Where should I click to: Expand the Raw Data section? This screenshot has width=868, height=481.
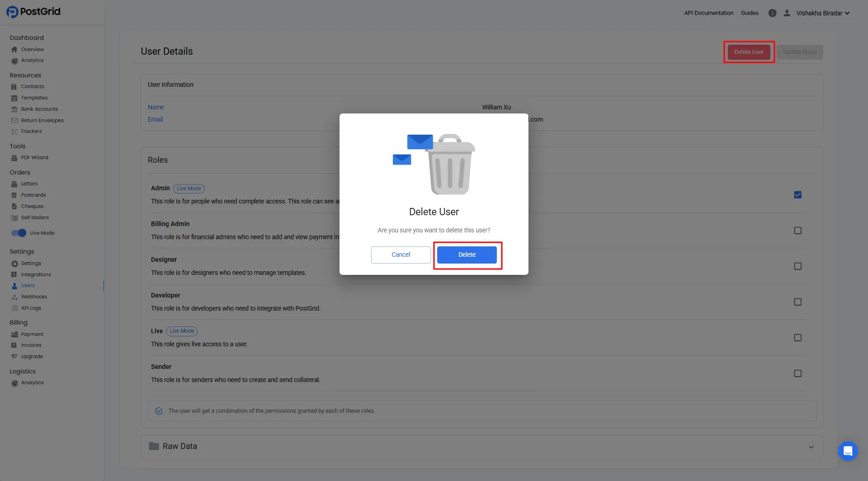point(811,446)
